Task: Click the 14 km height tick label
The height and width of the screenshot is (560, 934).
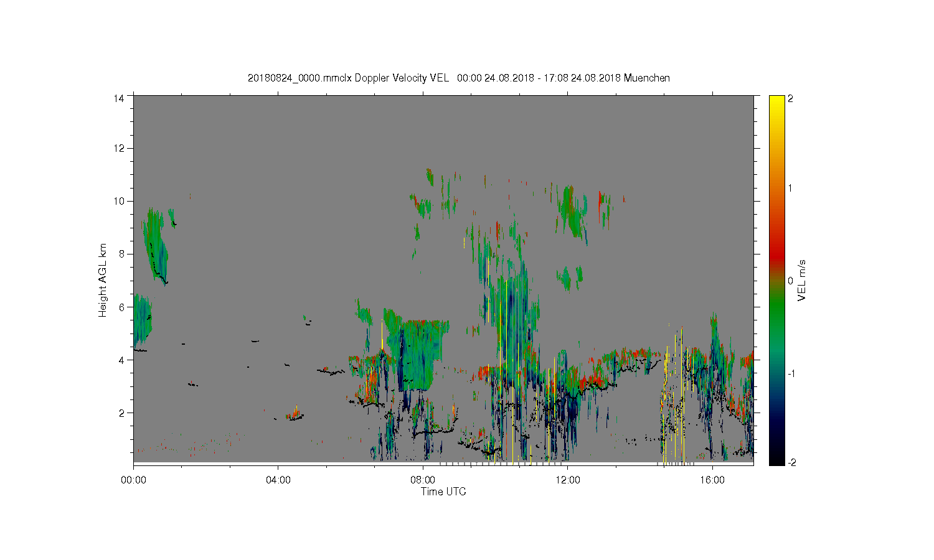Action: coord(119,98)
